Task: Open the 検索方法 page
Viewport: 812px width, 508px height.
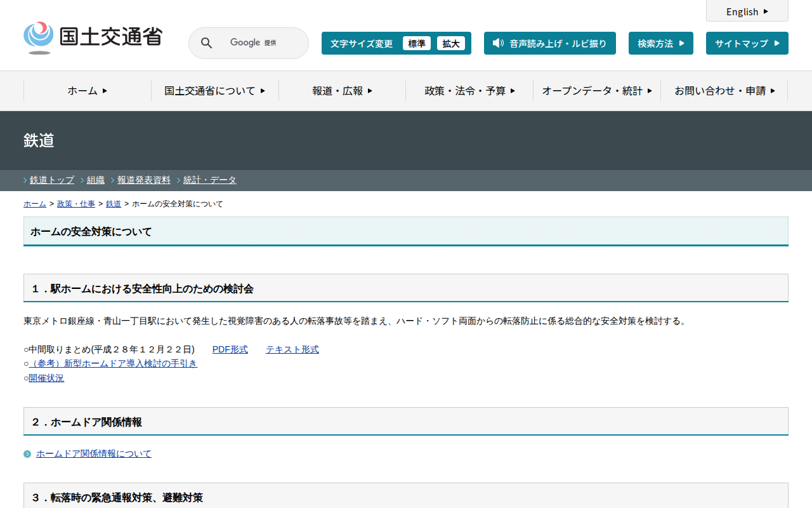Action: click(660, 43)
